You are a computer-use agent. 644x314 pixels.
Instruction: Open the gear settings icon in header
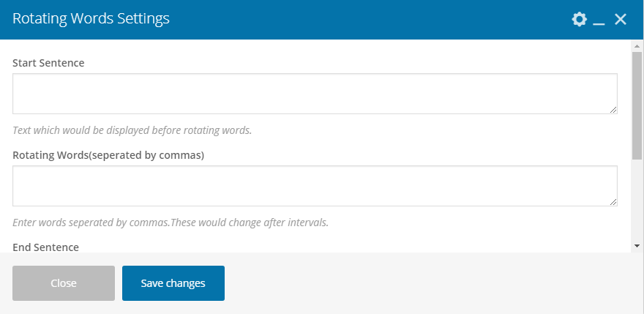pyautogui.click(x=579, y=19)
